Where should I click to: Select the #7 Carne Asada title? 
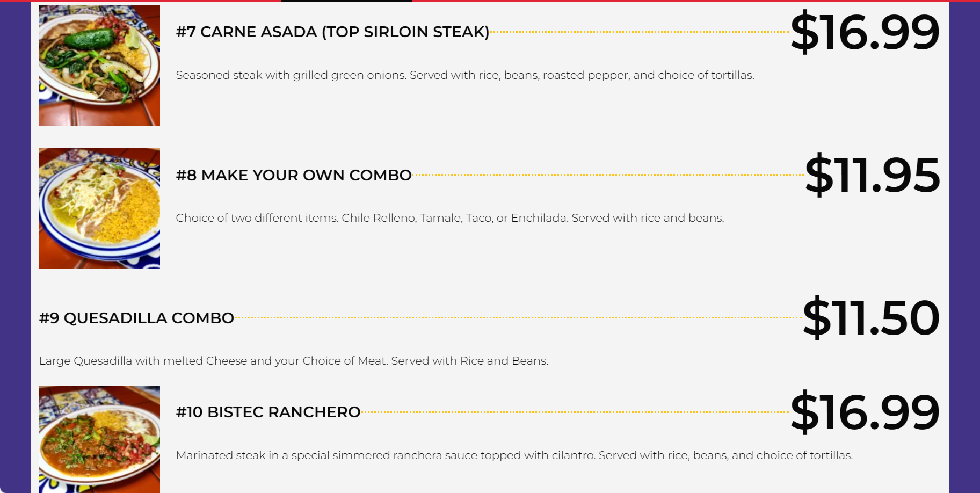(332, 32)
